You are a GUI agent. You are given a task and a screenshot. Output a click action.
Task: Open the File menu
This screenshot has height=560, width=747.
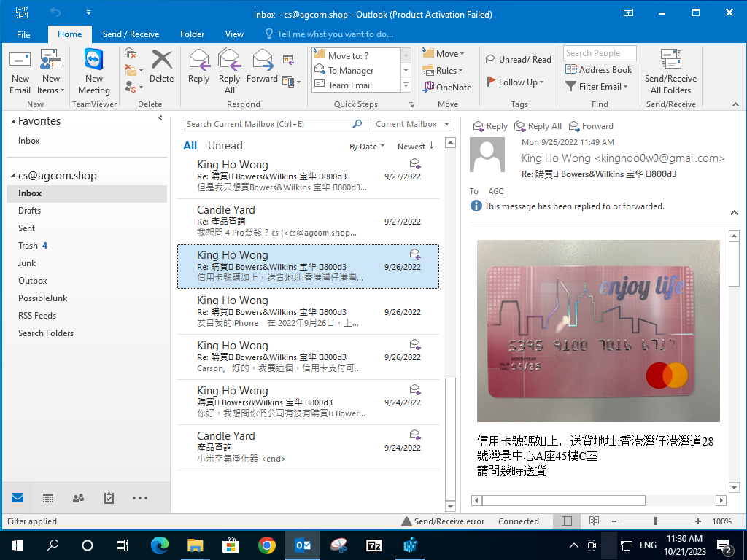tap(23, 34)
